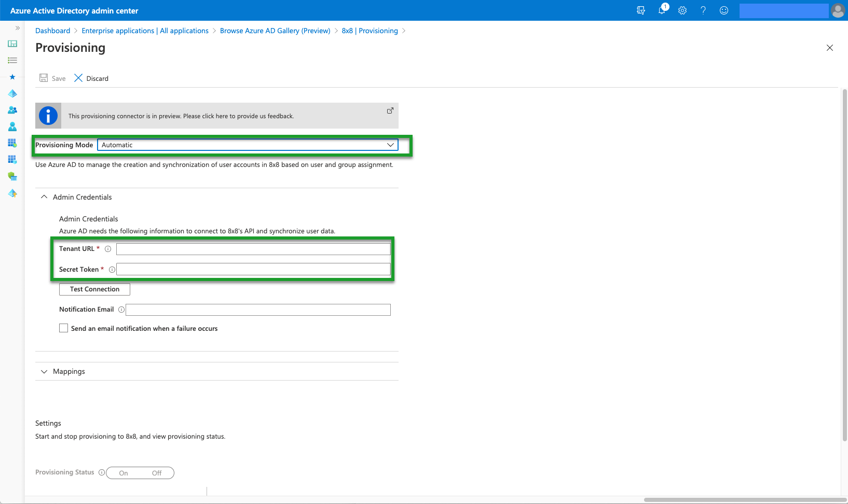Image resolution: width=848 pixels, height=504 pixels.
Task: Open the Dashboard icon in sidebar
Action: (12, 44)
